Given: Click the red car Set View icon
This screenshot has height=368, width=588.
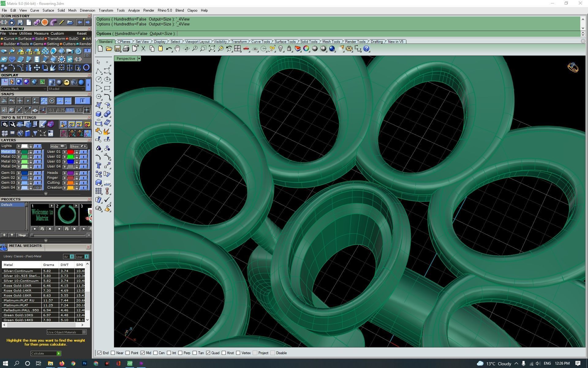Looking at the screenshot, I should [x=246, y=49].
